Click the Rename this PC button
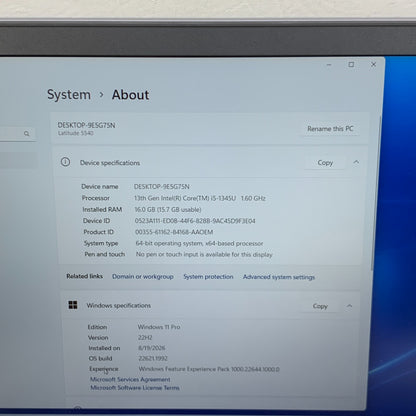 point(330,129)
